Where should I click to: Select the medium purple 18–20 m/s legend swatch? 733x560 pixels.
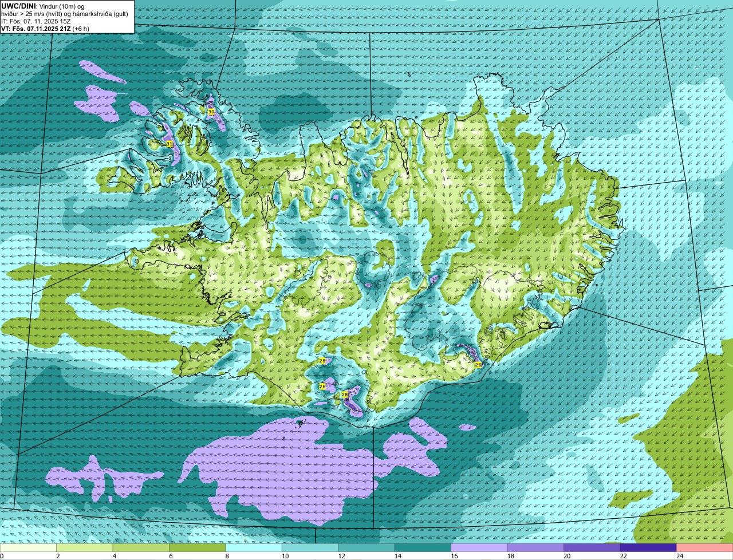535,547
